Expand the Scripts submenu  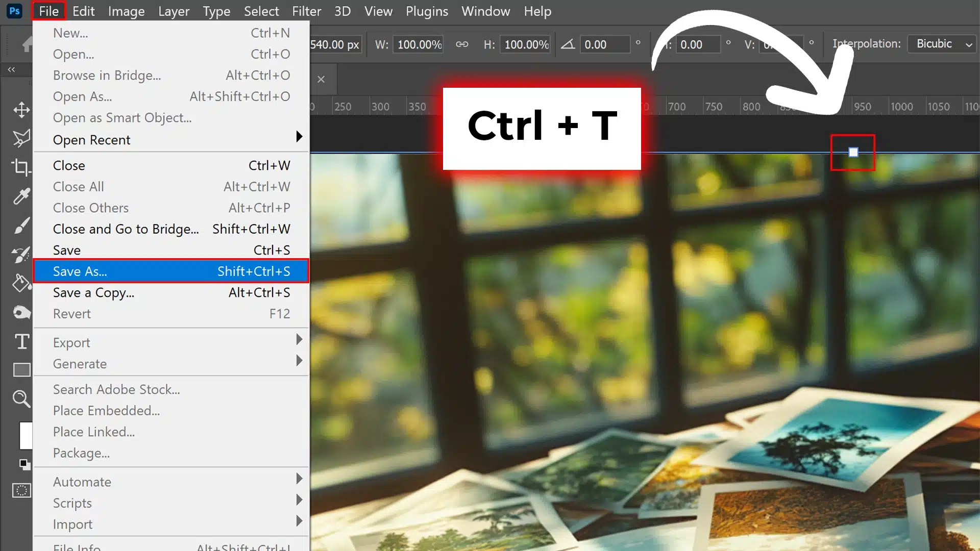tap(171, 503)
